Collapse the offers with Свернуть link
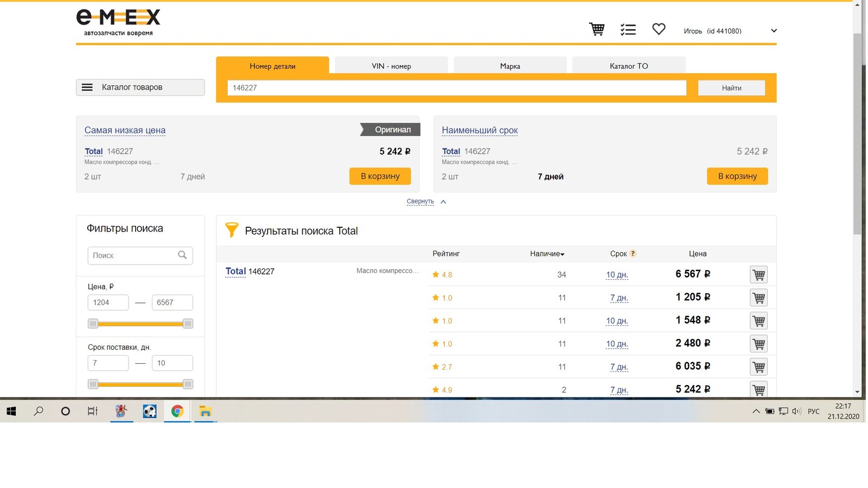The height and width of the screenshot is (488, 868). (x=420, y=201)
